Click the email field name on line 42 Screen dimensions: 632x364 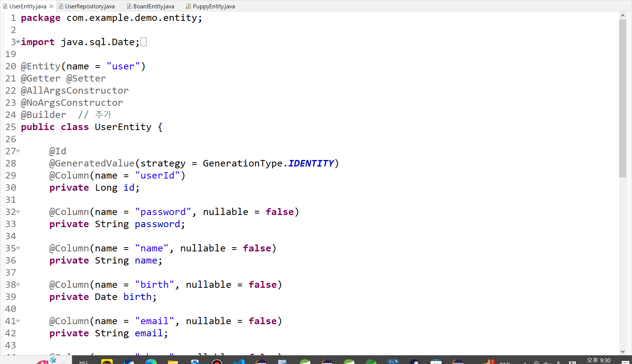tap(149, 333)
